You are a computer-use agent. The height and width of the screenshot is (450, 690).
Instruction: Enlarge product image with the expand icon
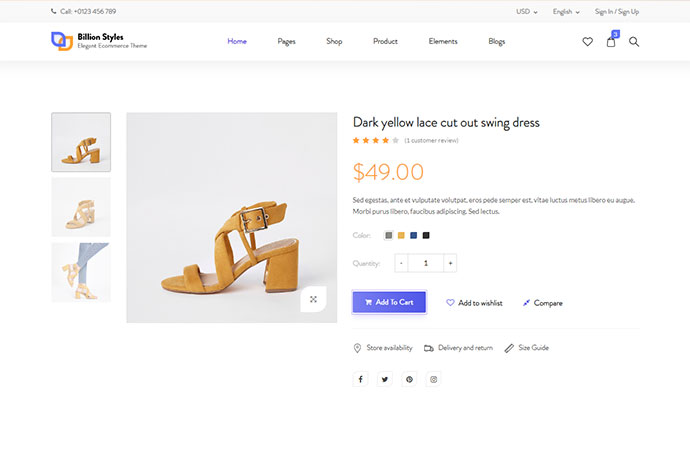[313, 299]
